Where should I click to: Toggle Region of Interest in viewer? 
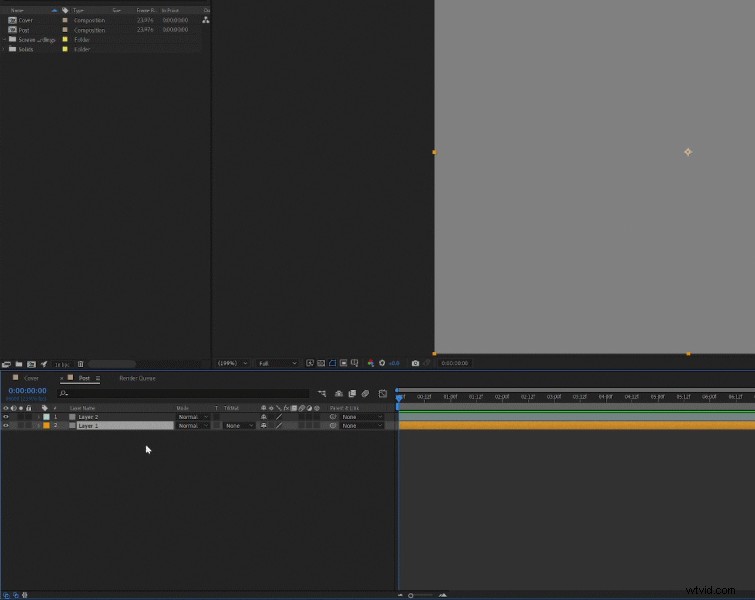click(x=343, y=363)
